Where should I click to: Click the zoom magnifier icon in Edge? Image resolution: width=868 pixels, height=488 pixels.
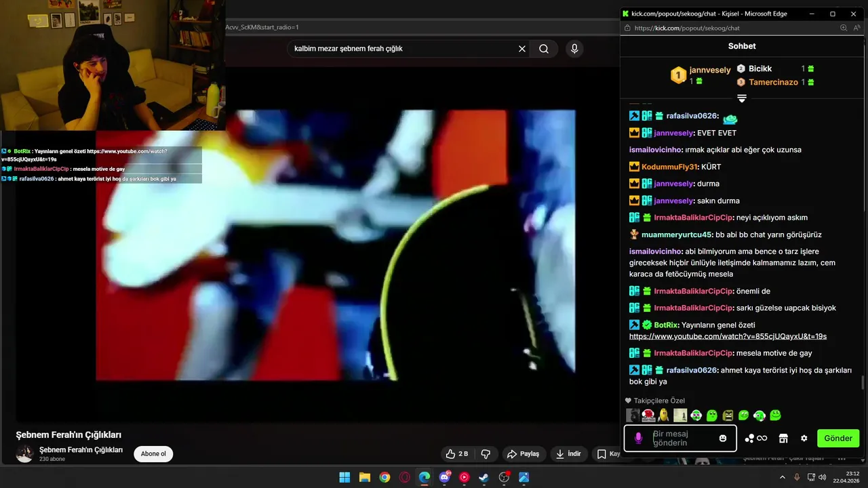844,28
